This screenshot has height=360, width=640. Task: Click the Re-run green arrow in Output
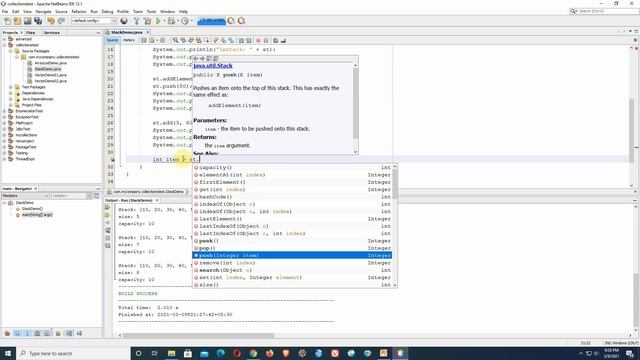[x=108, y=208]
